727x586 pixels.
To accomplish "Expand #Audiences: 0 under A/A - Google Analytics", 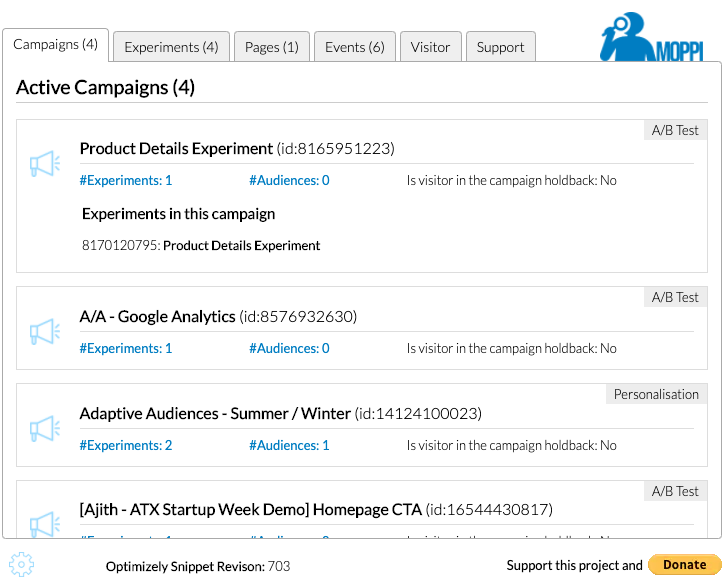I will 289,348.
